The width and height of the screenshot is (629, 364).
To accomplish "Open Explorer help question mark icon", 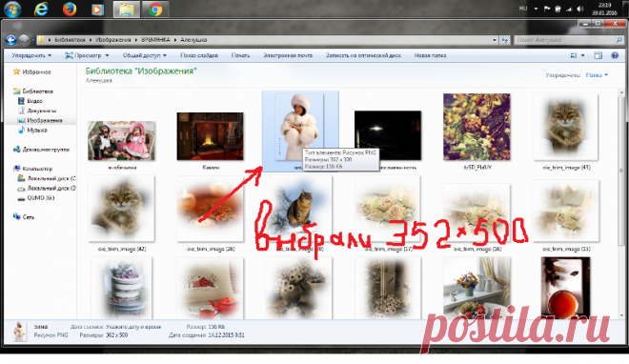I will click(615, 55).
